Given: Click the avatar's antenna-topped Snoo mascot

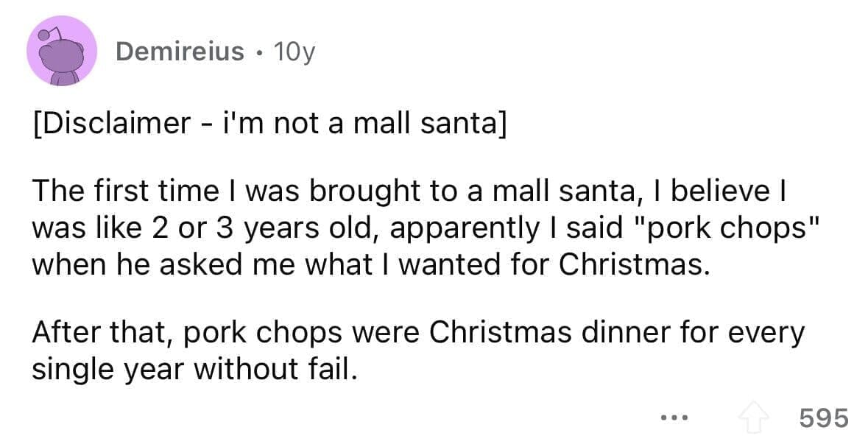Looking at the screenshot, I should tap(63, 50).
